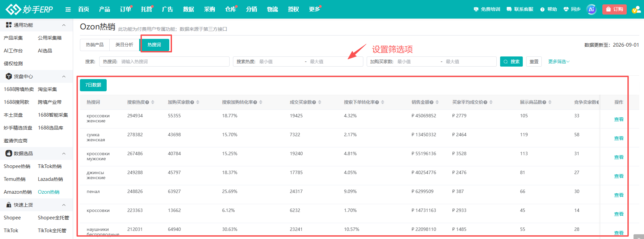
Task: Click the 搜索 search button
Action: tap(511, 62)
